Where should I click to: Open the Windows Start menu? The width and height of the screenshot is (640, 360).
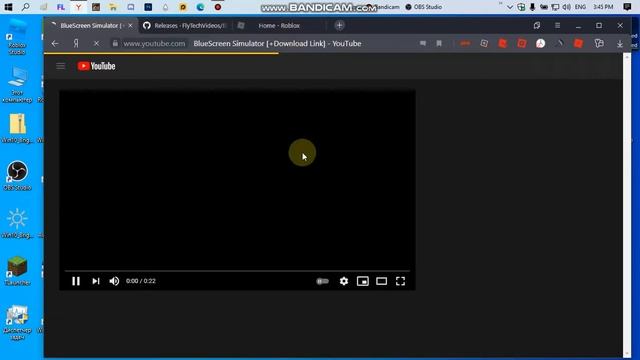(8, 7)
